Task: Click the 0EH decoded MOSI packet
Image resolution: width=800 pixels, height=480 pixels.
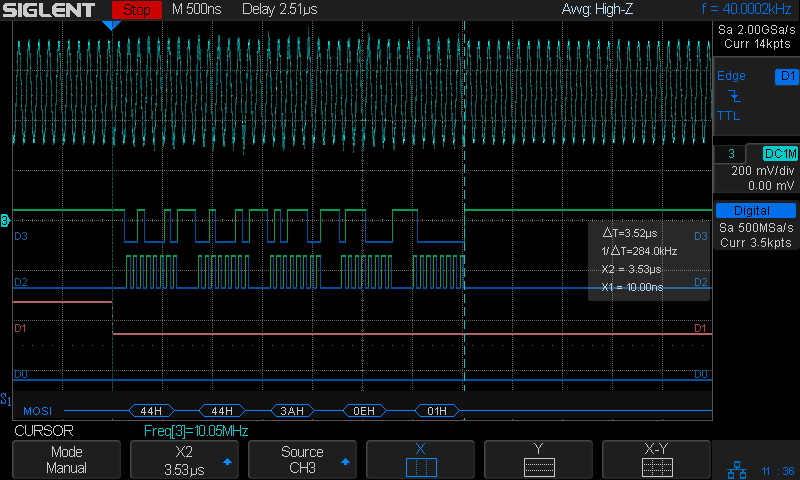Action: (x=364, y=411)
